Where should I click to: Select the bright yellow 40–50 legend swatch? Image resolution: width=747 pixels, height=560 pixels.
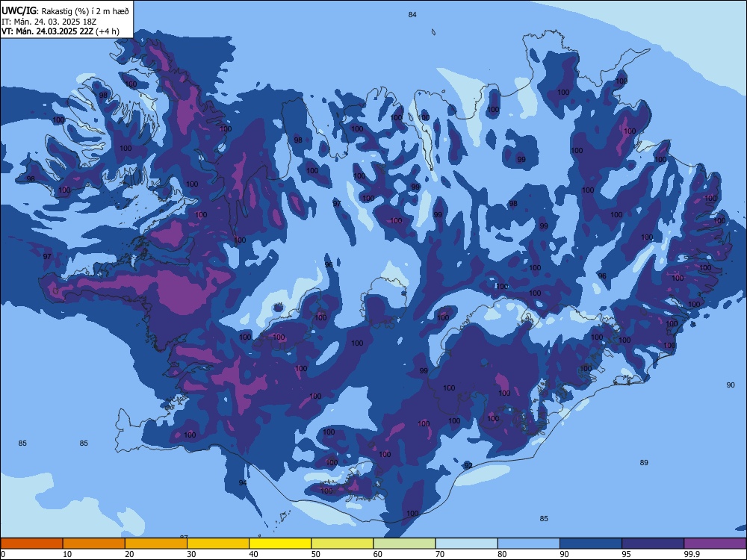280,544
